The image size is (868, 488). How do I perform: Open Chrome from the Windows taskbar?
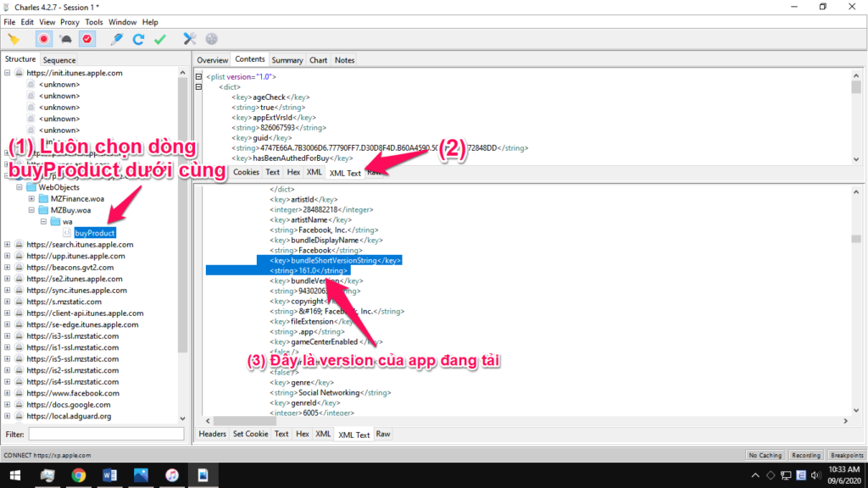[x=79, y=475]
